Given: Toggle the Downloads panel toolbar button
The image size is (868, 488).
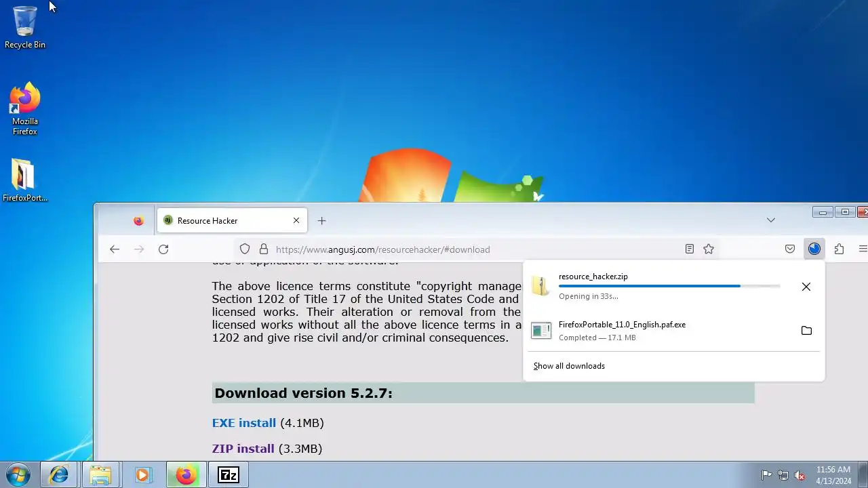Looking at the screenshot, I should [814, 249].
